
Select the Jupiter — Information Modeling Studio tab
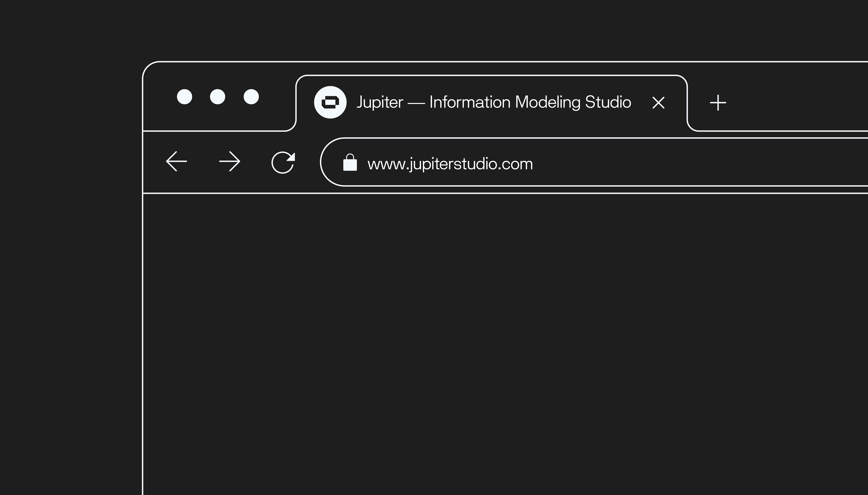493,102
